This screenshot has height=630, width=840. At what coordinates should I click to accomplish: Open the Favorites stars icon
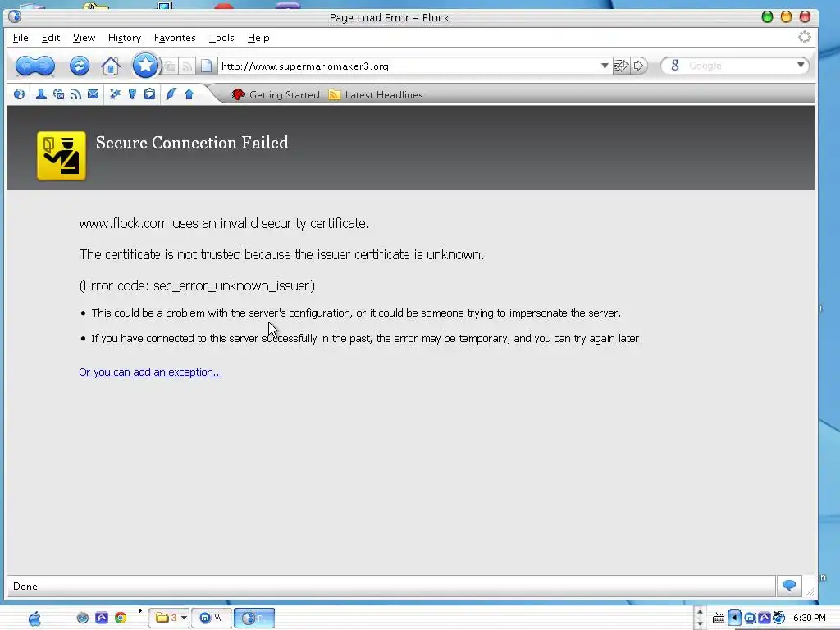tap(115, 94)
